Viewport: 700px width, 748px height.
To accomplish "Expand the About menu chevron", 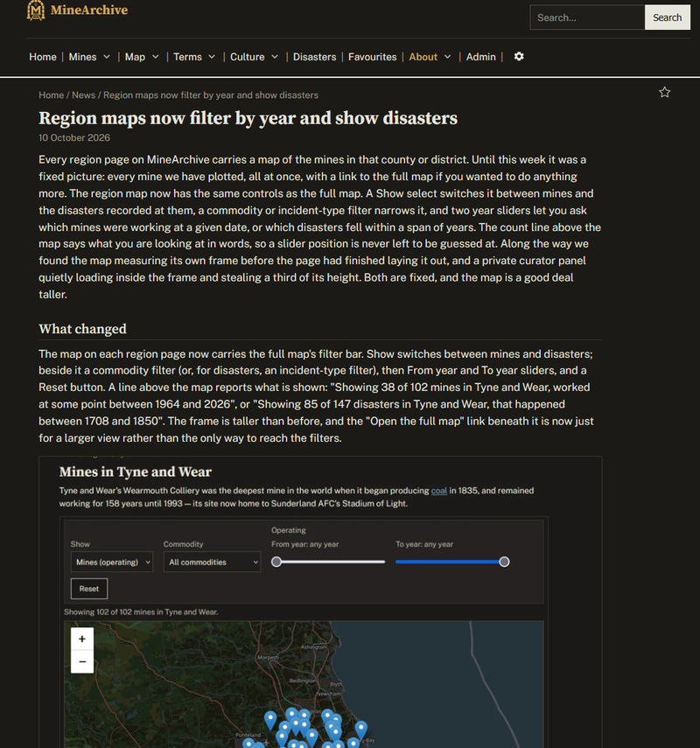I will tap(448, 57).
